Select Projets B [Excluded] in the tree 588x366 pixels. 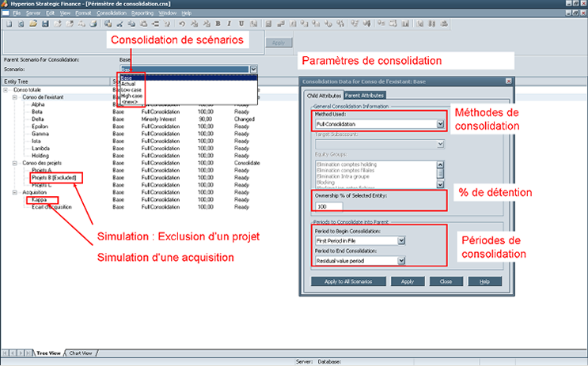(x=54, y=178)
